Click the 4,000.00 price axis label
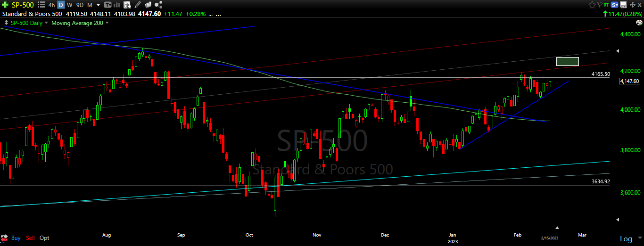The image size is (644, 246). pyautogui.click(x=630, y=109)
